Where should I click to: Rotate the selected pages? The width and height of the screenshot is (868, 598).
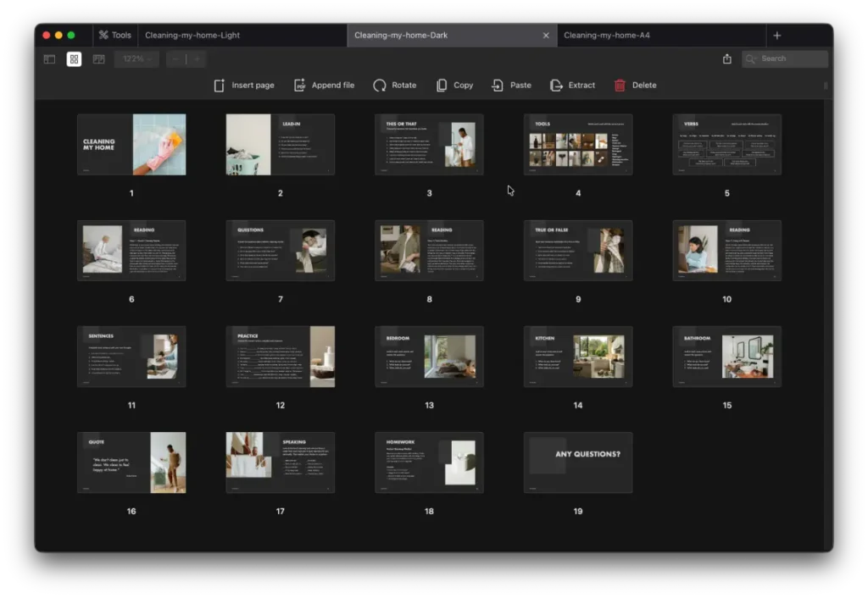(380, 86)
